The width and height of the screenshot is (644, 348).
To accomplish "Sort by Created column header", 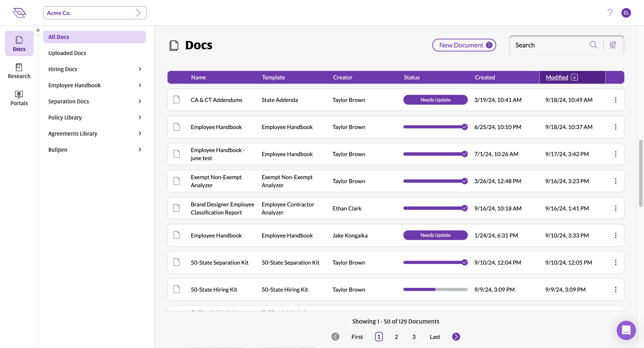I will (485, 77).
